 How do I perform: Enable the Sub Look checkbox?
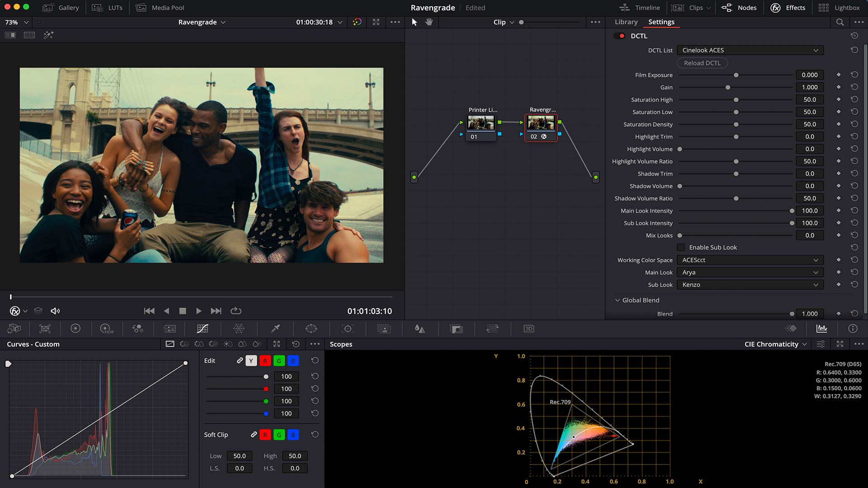[681, 247]
